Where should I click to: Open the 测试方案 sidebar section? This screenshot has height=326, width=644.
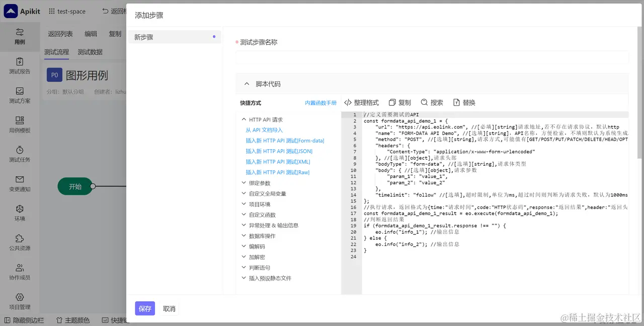[x=20, y=96]
